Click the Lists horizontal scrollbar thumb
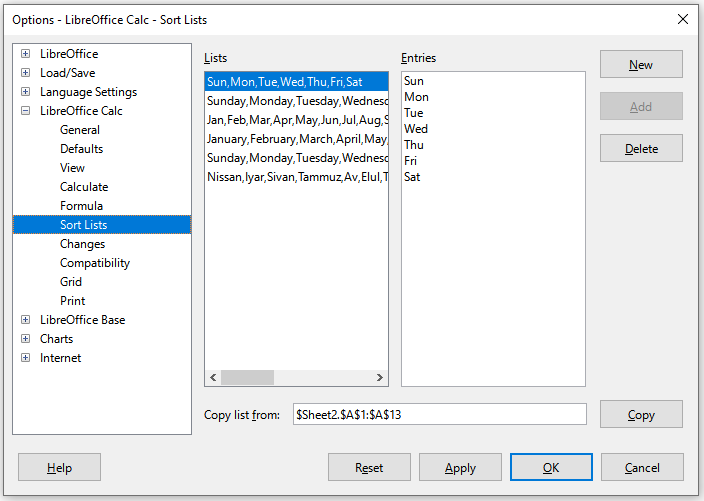Screen dimensions: 704x501 (247, 377)
